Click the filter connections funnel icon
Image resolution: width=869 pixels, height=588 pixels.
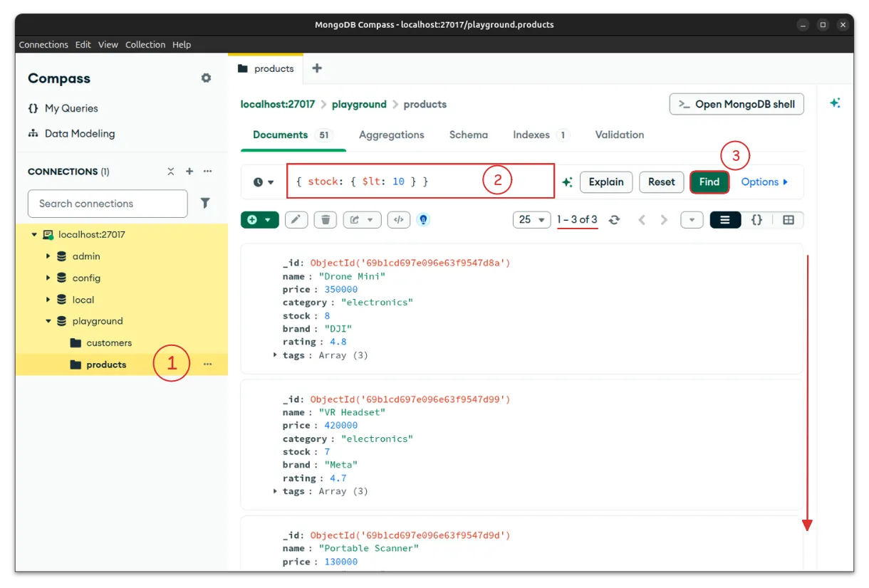point(205,203)
